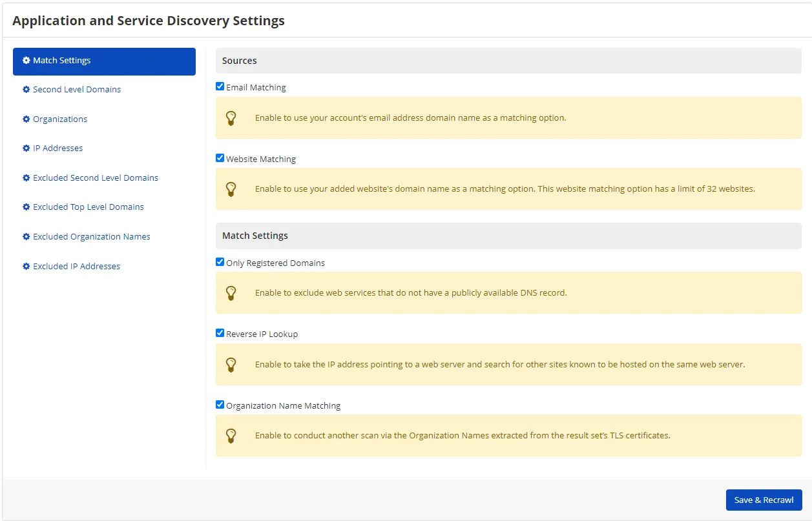Disable Email Matching

pos(220,86)
